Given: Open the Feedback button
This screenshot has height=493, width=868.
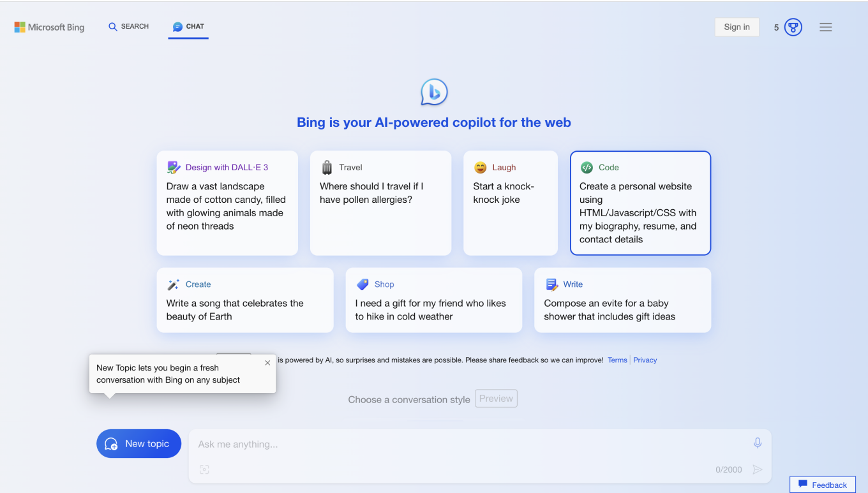Looking at the screenshot, I should click(822, 485).
